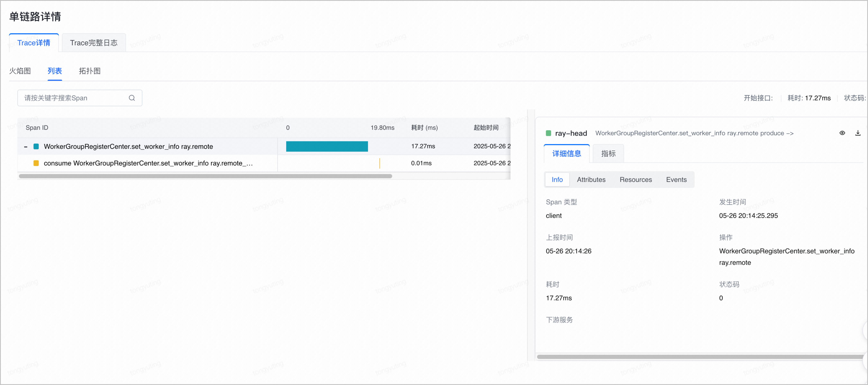Select the 列表 view tab

click(55, 71)
